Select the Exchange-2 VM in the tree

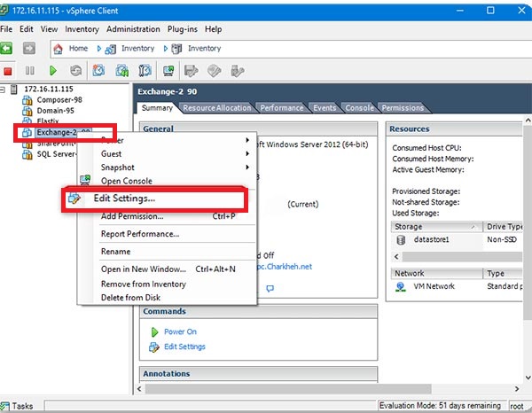tap(57, 133)
